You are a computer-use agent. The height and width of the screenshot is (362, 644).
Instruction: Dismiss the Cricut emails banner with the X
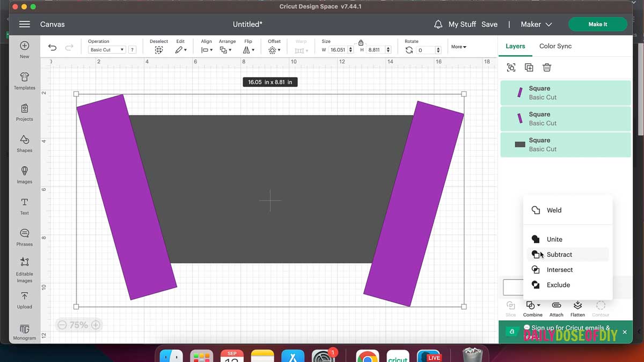[x=624, y=332]
